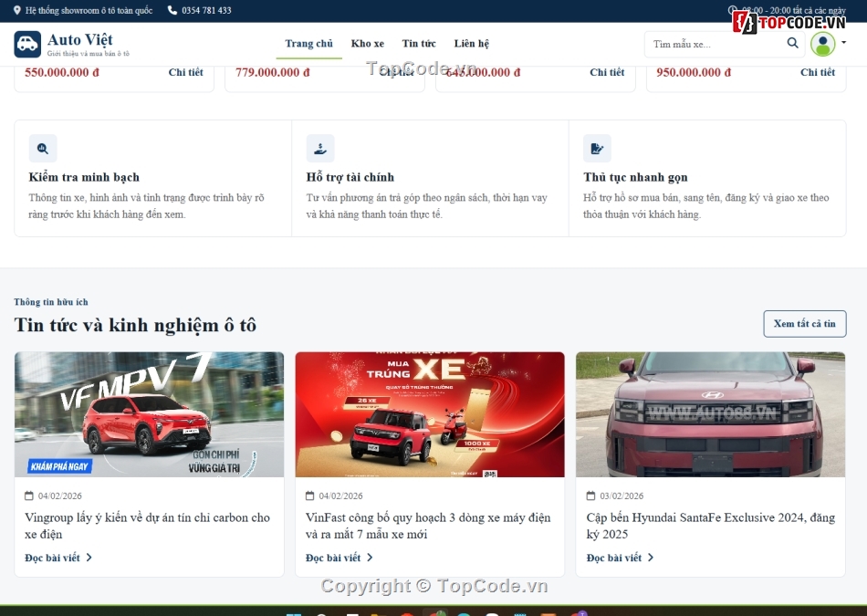Open the Vingroup carbon credit article title
This screenshot has width=867, height=616.
tap(148, 526)
